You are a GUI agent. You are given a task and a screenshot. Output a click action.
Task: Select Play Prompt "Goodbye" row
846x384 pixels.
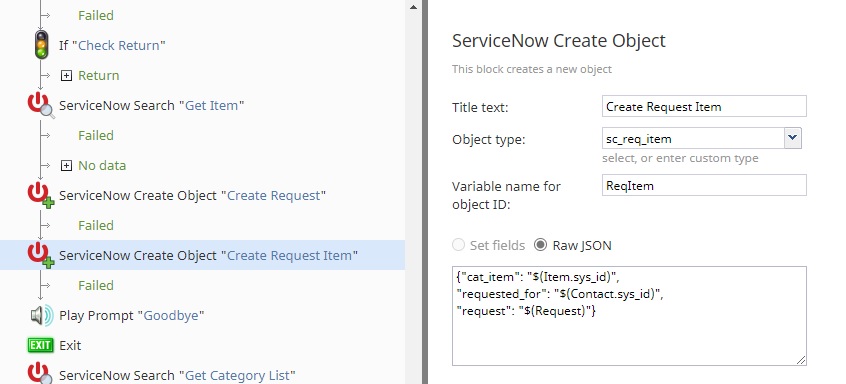pos(132,315)
